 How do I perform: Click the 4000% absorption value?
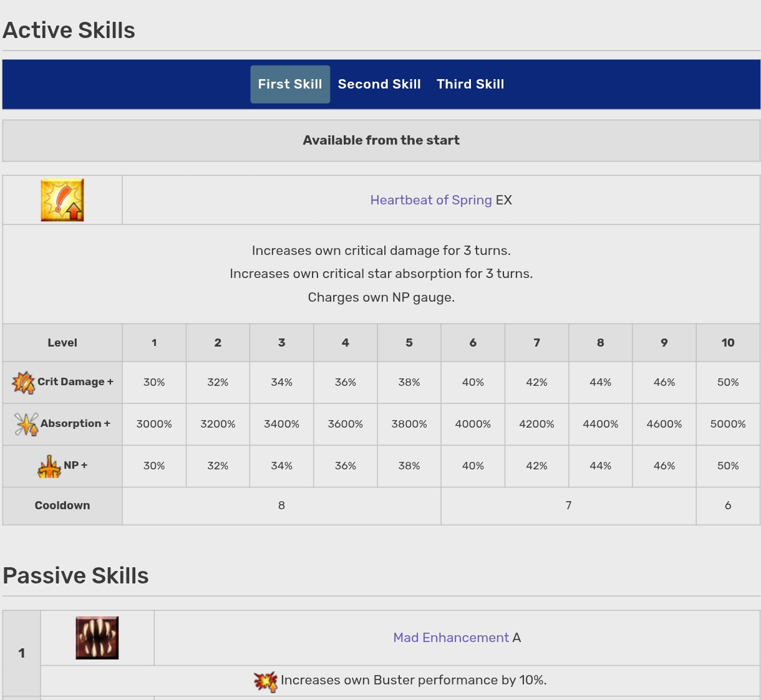click(x=473, y=424)
